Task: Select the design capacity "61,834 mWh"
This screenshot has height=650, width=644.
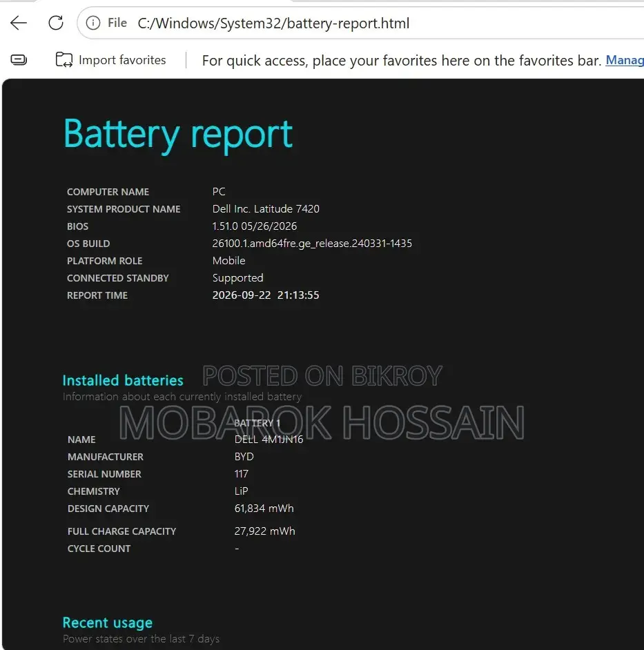Action: [x=264, y=509]
